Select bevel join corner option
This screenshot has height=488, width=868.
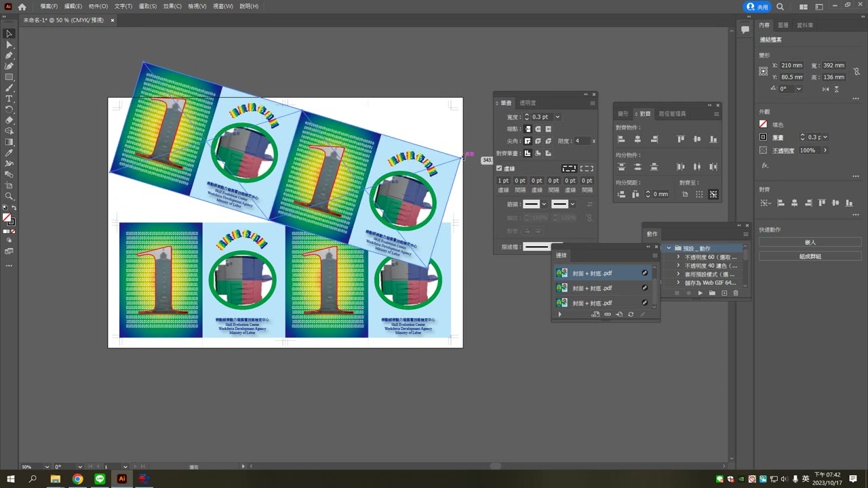[548, 141]
